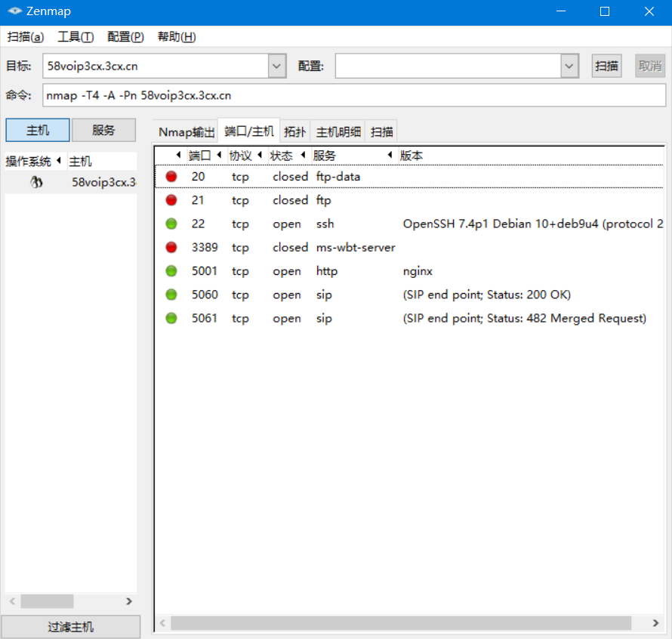
Task: Click the nginx version cell
Action: pos(418,271)
